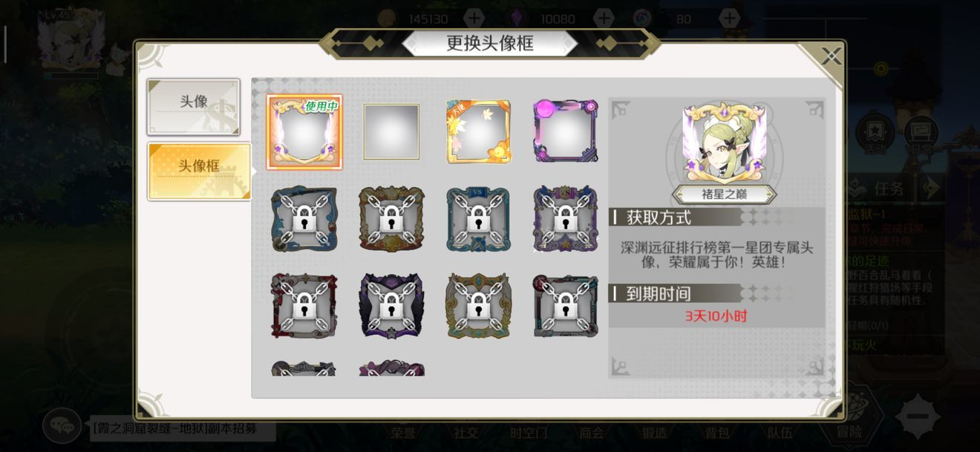Select the autumn maple leaf frame
Screen dimensions: 980x452
(x=479, y=132)
